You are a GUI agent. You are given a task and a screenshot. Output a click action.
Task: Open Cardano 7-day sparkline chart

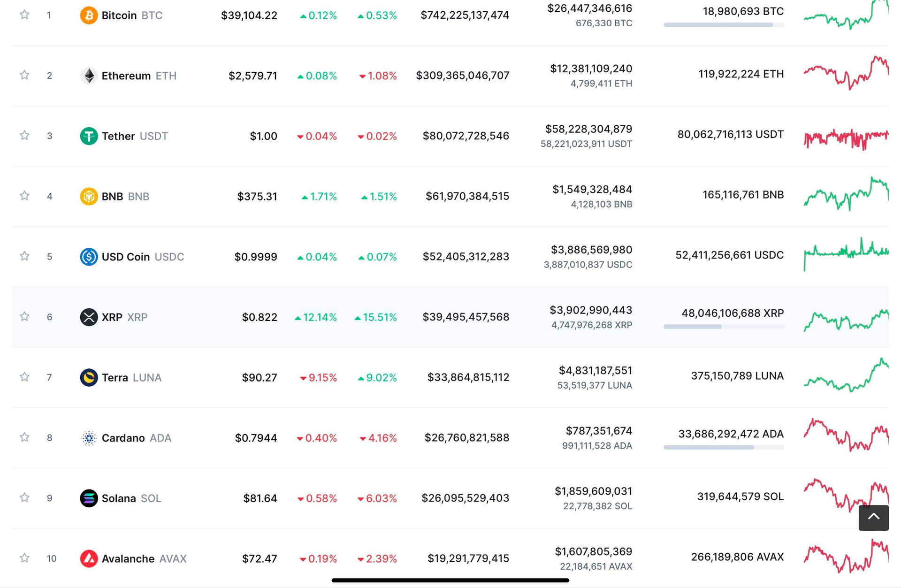click(846, 435)
